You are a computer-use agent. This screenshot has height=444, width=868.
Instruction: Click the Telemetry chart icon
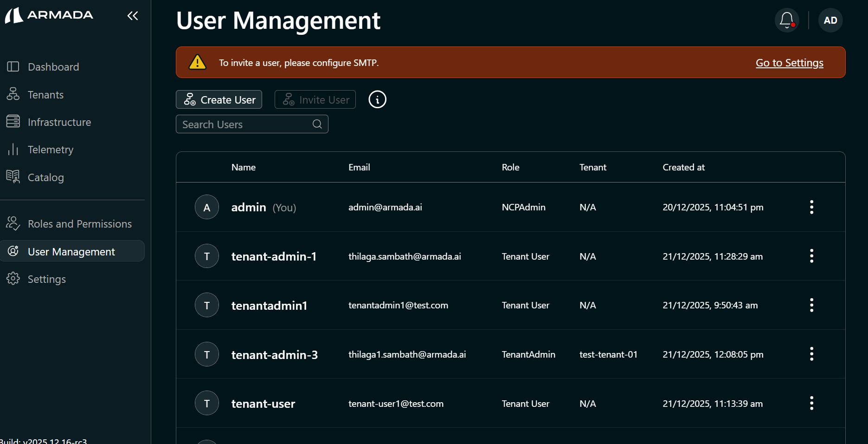click(13, 149)
